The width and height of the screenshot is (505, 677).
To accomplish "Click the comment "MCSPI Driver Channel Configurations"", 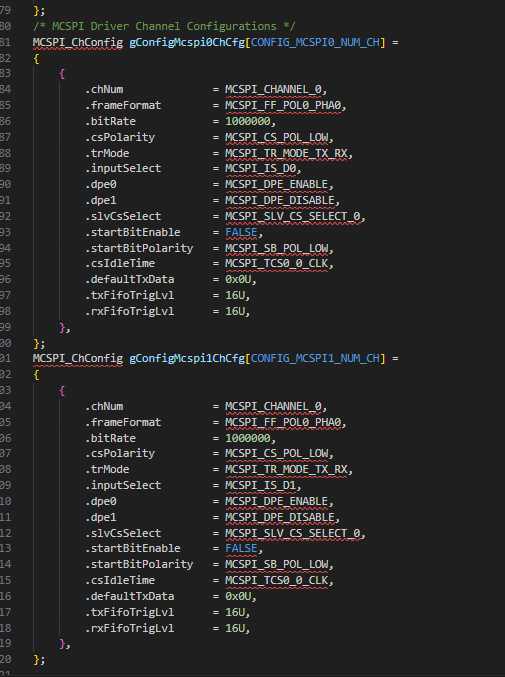I will tap(164, 26).
